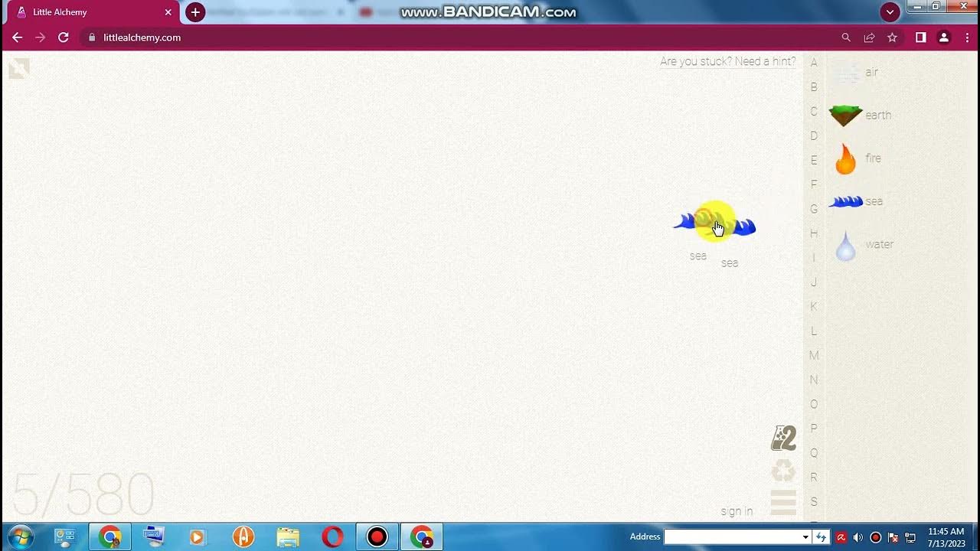The height and width of the screenshot is (551, 980).
Task: Expand the tab search dropdown arrow
Action: (x=890, y=12)
